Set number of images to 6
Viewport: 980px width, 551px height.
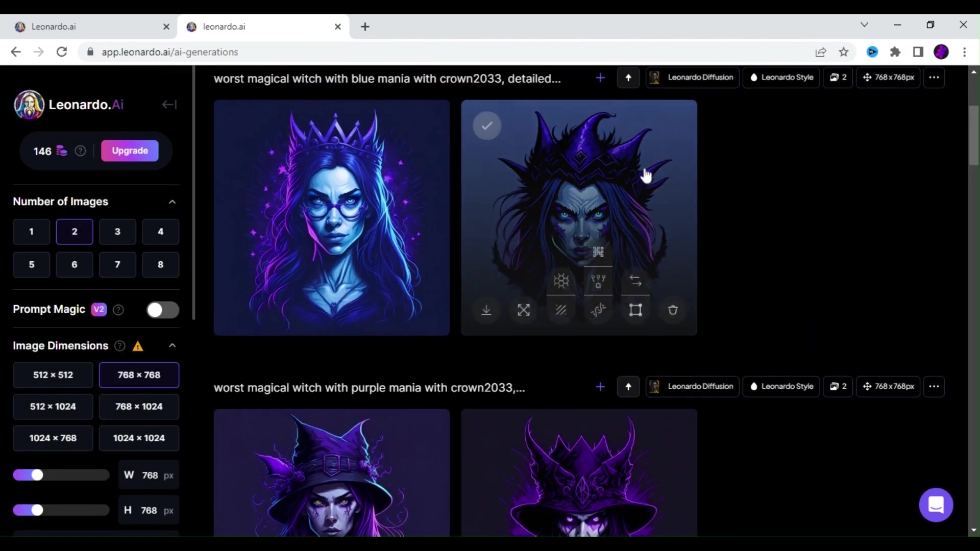[x=75, y=264]
